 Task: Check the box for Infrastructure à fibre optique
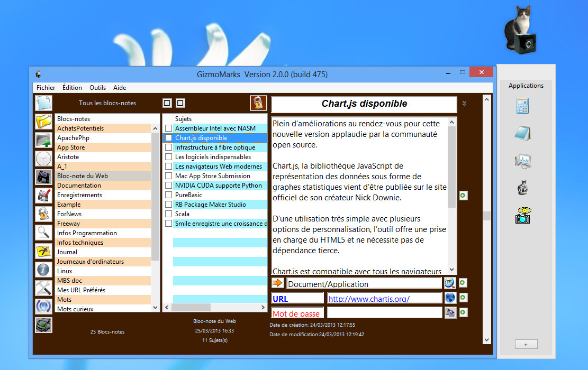169,147
